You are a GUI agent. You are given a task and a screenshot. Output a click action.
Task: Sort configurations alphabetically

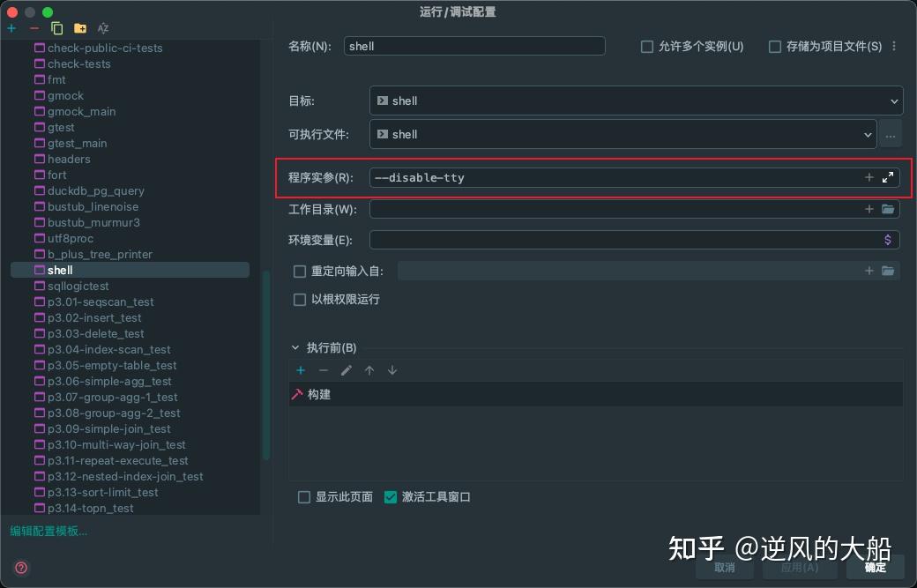click(102, 28)
